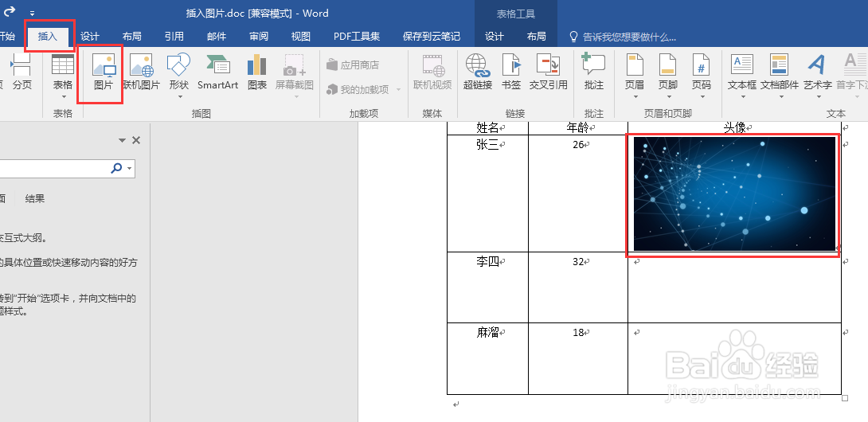The width and height of the screenshot is (868, 422).
Task: Open the PDF工具集 tab
Action: coord(357,37)
